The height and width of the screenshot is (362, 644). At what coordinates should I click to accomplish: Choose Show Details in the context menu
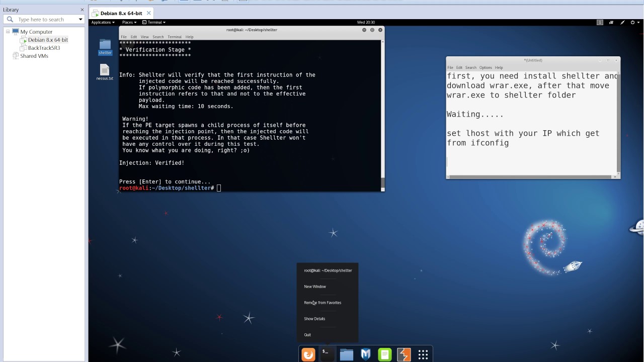point(314,319)
